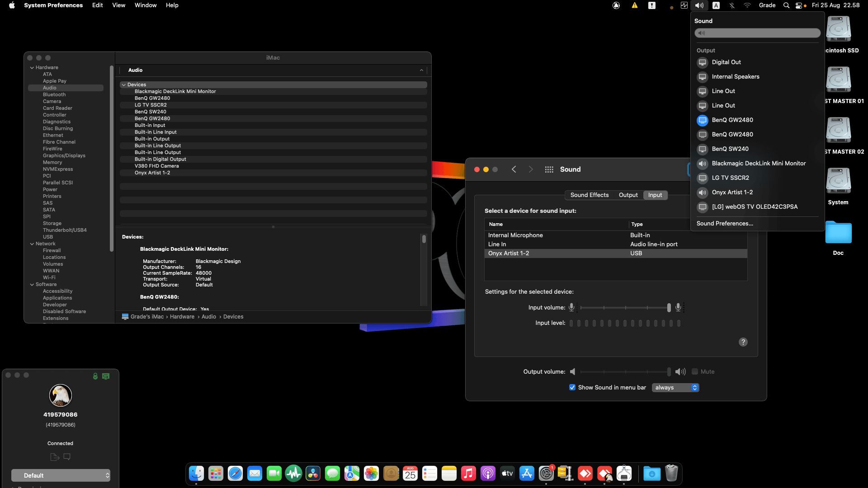Select [LG] webOS TV OLED42C3PSA output
868x488 pixels.
click(758, 207)
